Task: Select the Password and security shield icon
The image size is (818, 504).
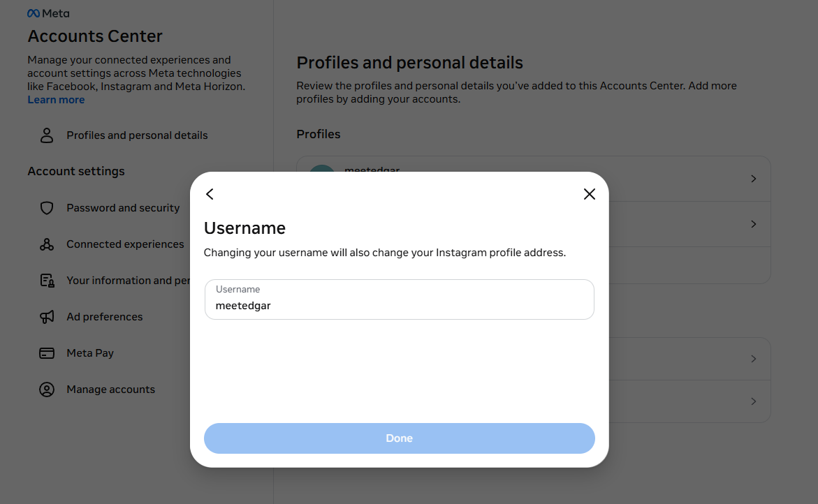Action: pyautogui.click(x=46, y=208)
